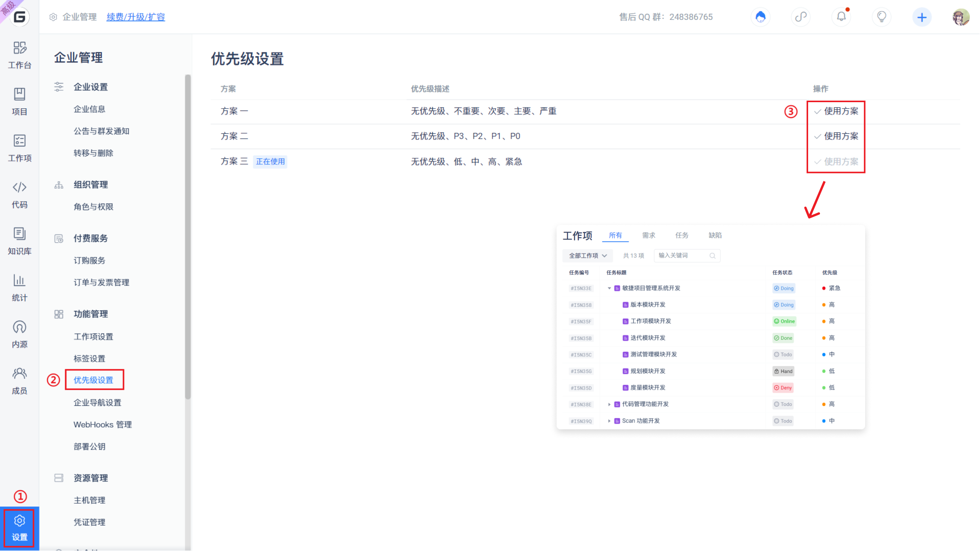Click the lightbulb tips icon
This screenshot has height=551, width=980.
(x=882, y=17)
